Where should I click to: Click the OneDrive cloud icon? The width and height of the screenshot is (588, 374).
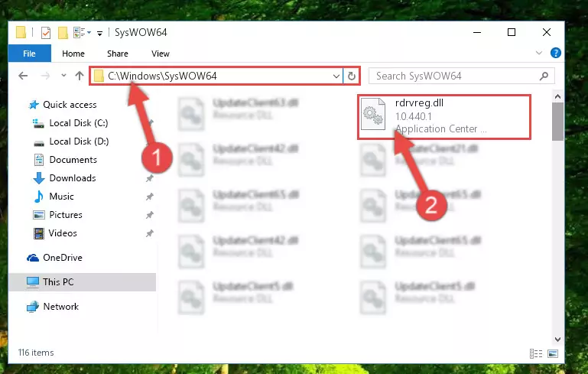pos(33,258)
